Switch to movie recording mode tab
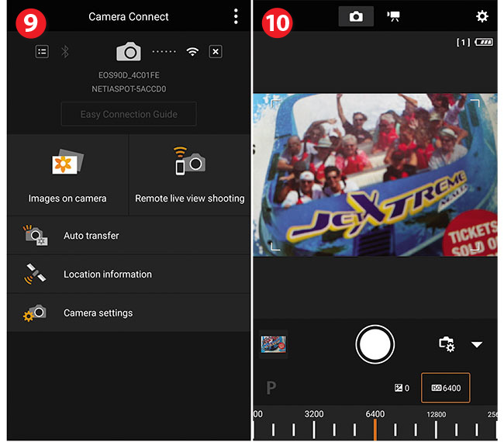This screenshot has width=504, height=442. pyautogui.click(x=393, y=16)
